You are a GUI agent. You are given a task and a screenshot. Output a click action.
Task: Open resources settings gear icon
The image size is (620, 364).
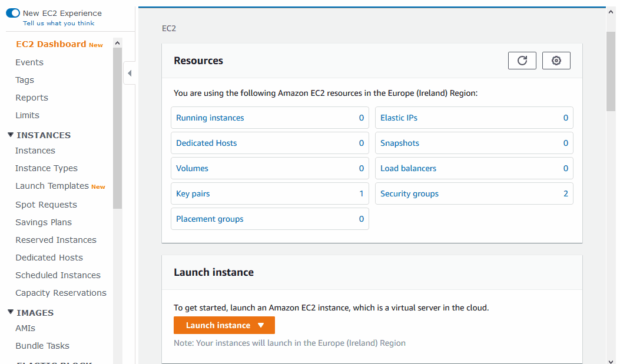(x=556, y=61)
